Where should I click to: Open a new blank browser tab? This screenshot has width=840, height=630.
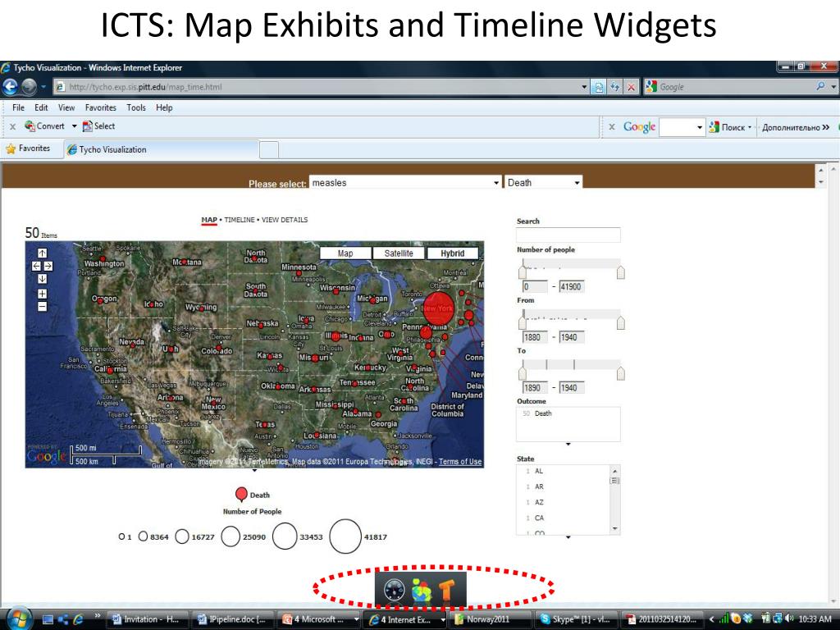[x=269, y=150]
